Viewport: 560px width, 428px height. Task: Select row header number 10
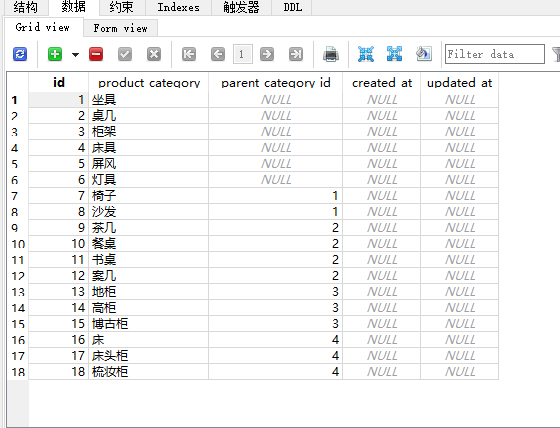[x=18, y=244]
